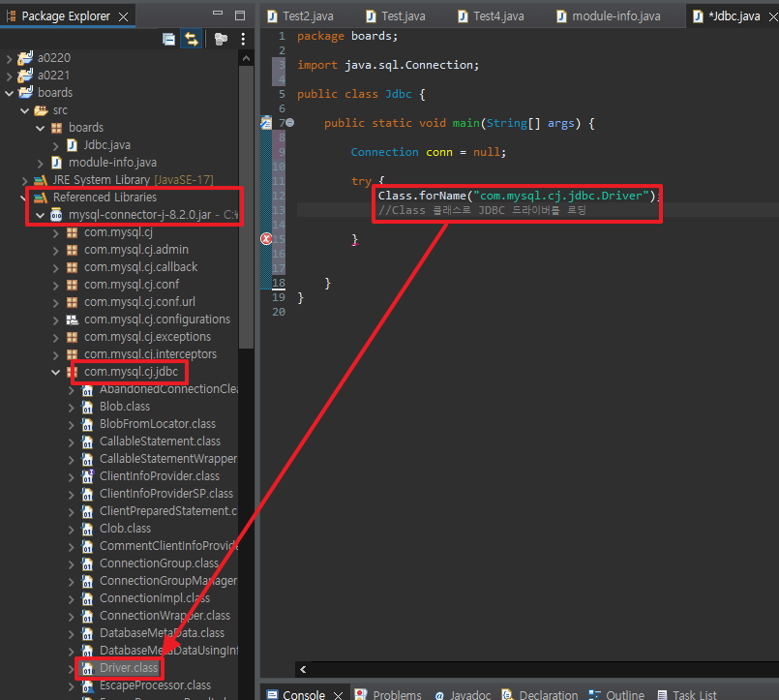Click the mysql-connector jar file icon

coord(56,215)
